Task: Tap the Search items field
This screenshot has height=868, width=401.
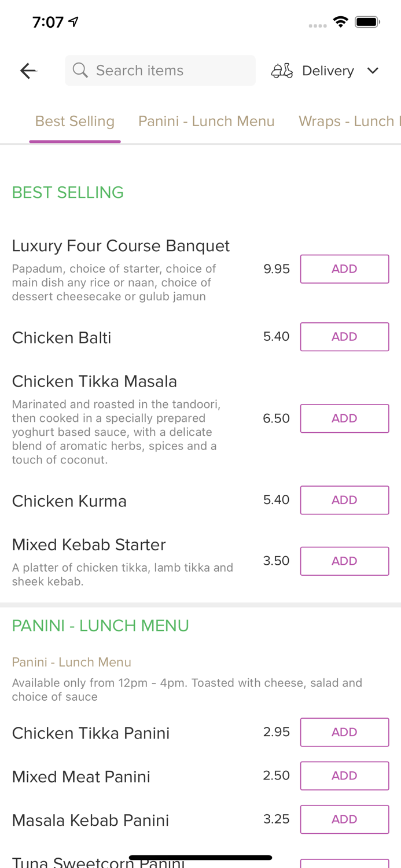Action: pos(160,70)
